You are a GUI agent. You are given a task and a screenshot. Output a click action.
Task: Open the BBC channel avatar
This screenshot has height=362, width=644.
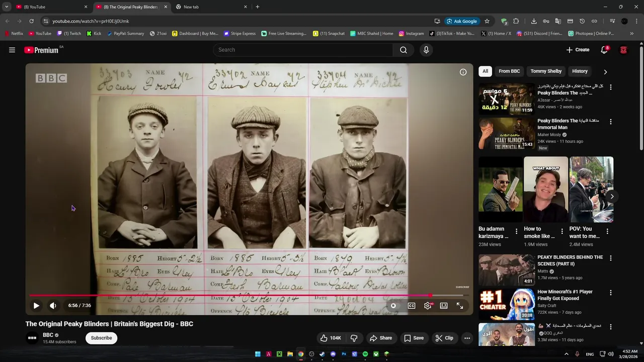[x=32, y=338]
